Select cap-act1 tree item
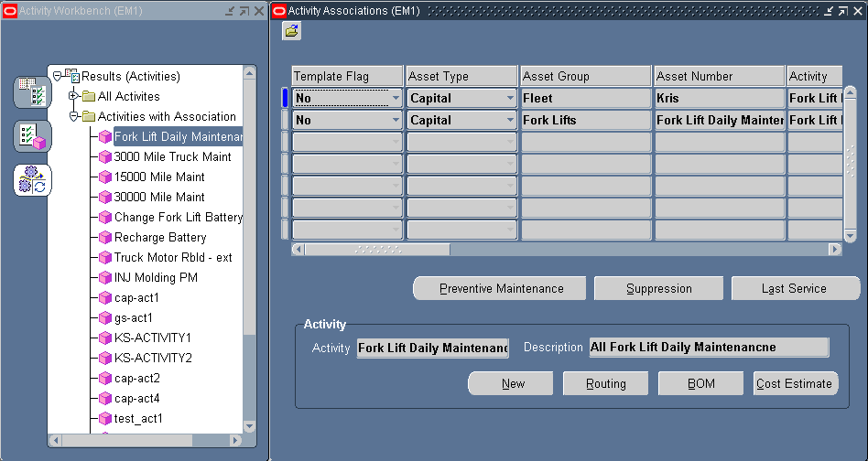This screenshot has height=461, width=868. (x=136, y=298)
